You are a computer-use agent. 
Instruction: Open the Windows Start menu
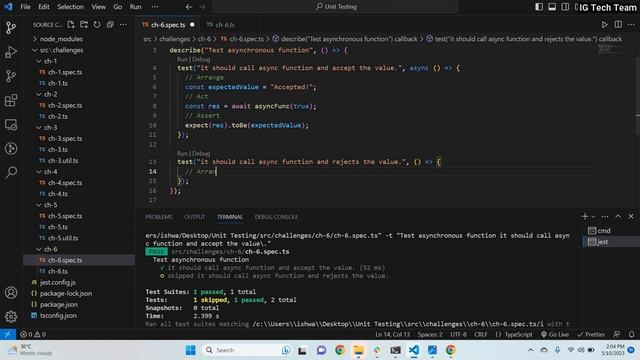190,350
